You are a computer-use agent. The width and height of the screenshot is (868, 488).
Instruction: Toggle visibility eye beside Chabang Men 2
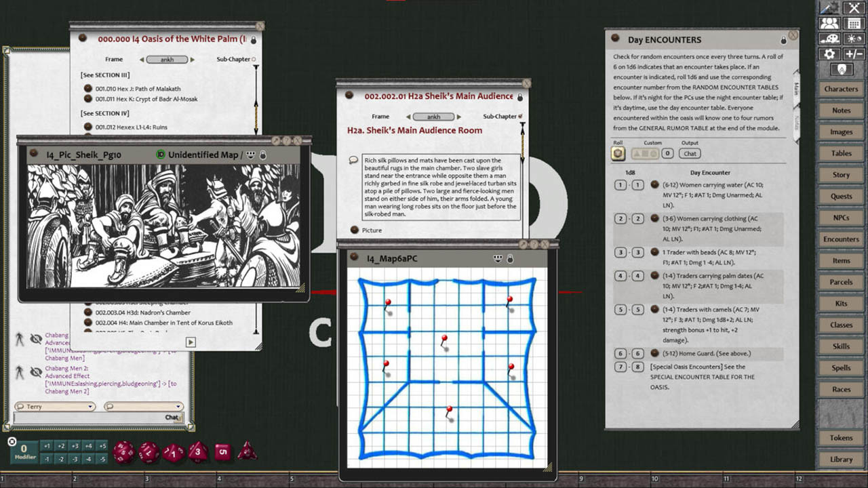[36, 371]
